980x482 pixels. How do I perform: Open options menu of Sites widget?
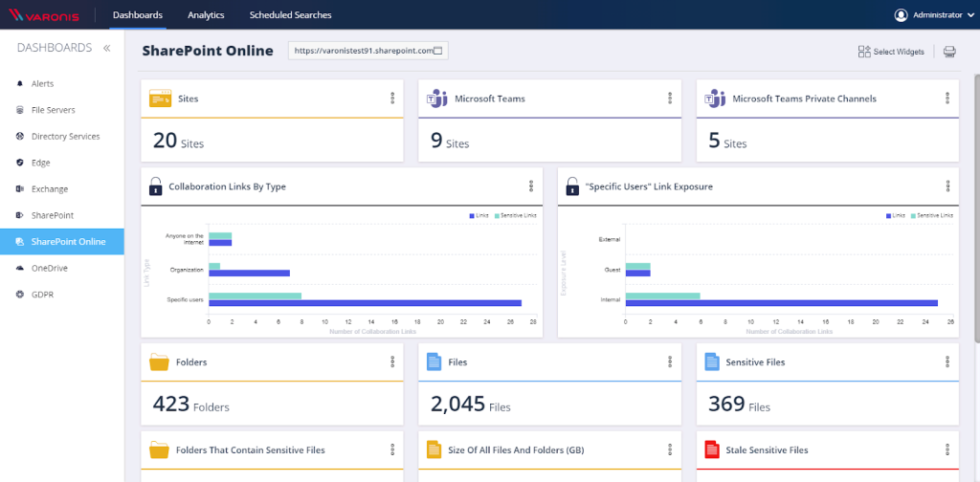tap(392, 98)
